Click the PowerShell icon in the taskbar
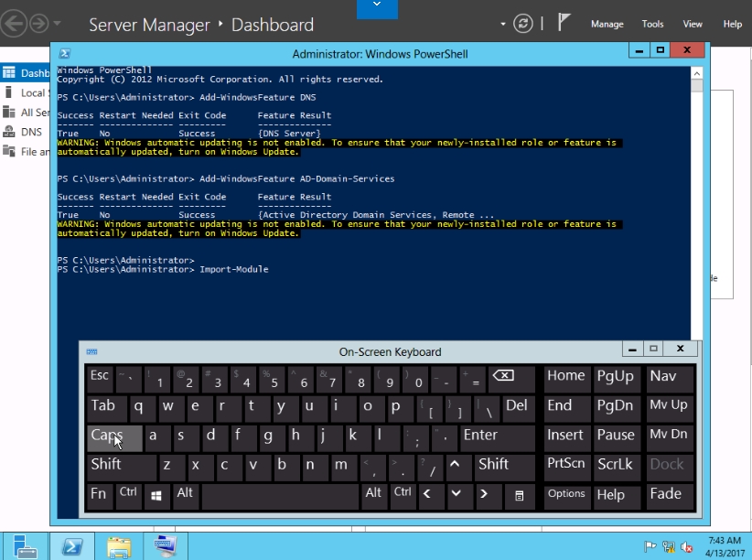The width and height of the screenshot is (752, 560). coord(72,547)
